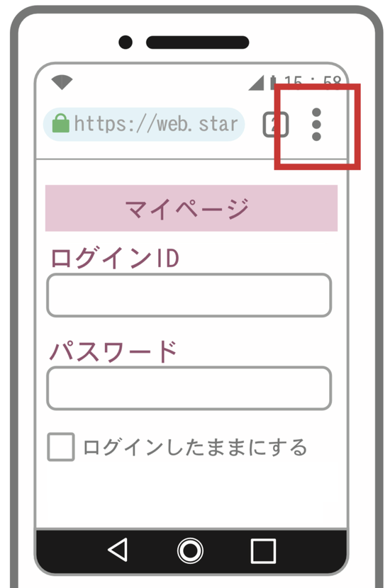Tap the Wi-Fi status icon
Screen dimensions: 390x588
(x=62, y=82)
